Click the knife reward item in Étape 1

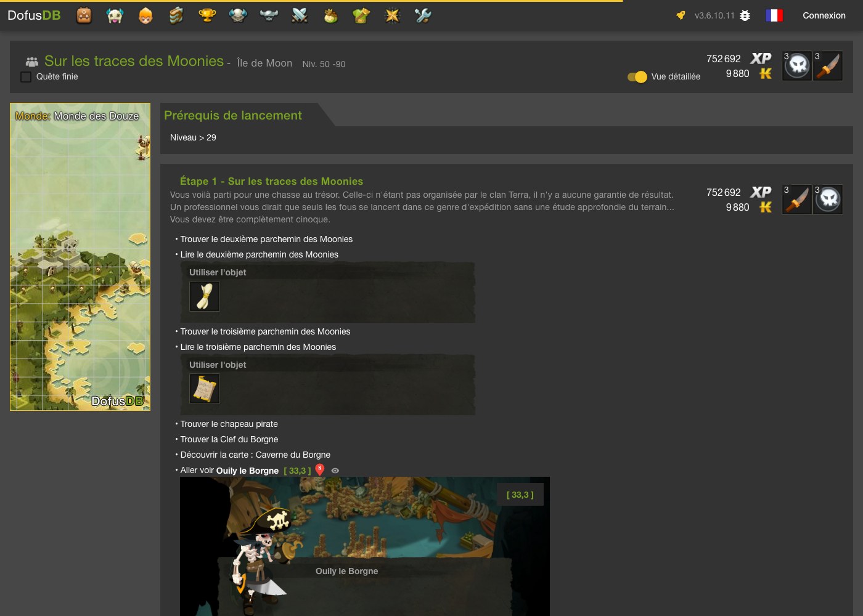click(797, 200)
